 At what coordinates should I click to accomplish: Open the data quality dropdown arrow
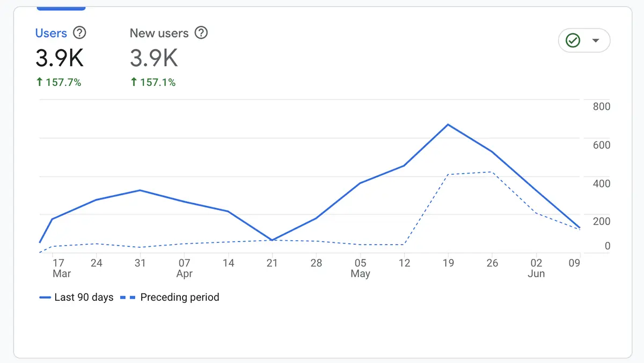595,40
